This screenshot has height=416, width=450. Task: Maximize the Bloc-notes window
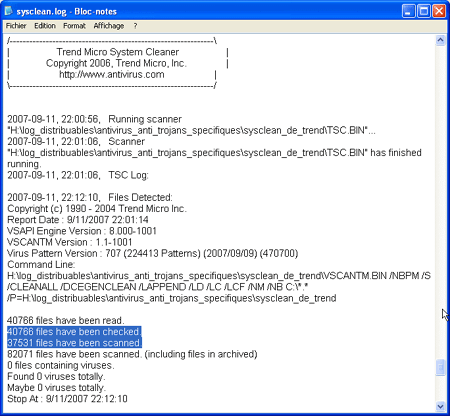(x=424, y=11)
